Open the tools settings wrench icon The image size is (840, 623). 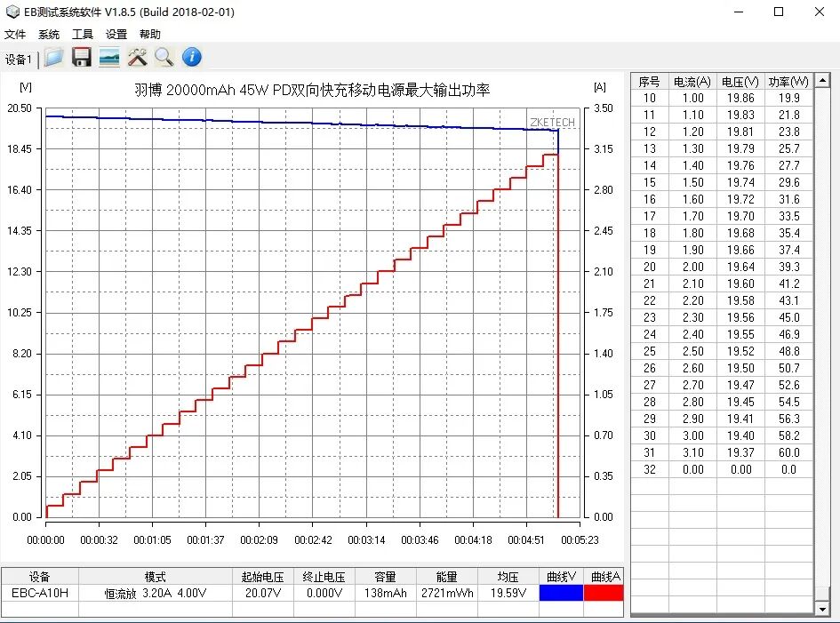pos(137,57)
